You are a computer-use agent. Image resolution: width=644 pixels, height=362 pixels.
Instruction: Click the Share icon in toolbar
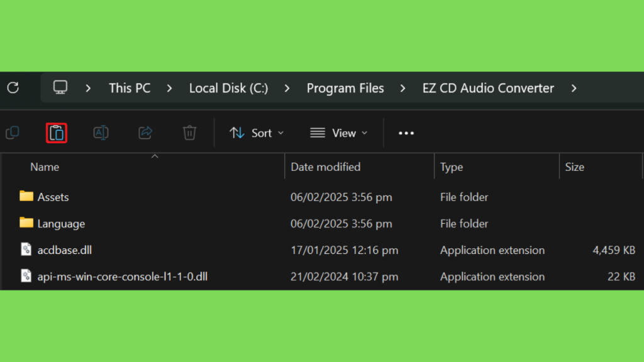145,133
